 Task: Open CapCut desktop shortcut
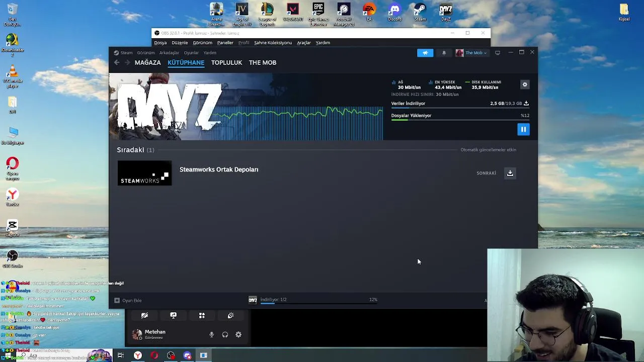13,228
